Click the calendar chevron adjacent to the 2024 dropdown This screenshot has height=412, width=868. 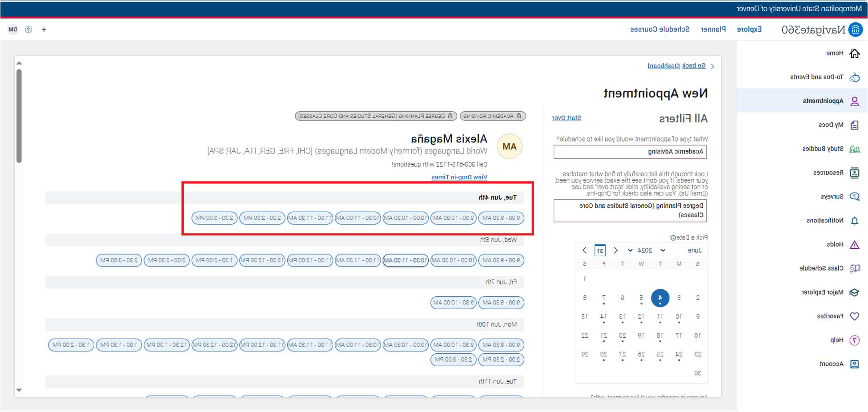click(x=616, y=250)
